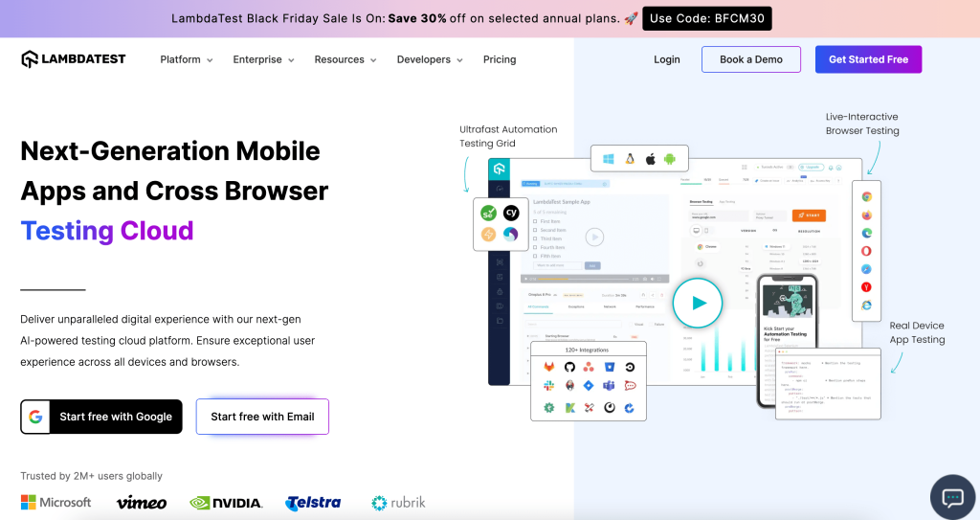Click the '120+ Integrations' card title
Viewport: 980px width, 520px height.
tap(587, 350)
